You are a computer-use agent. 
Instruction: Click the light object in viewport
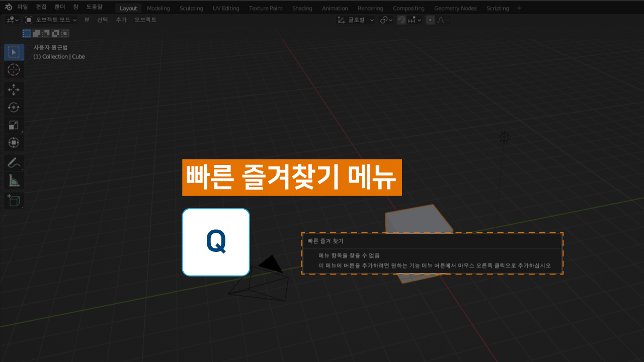tap(504, 137)
